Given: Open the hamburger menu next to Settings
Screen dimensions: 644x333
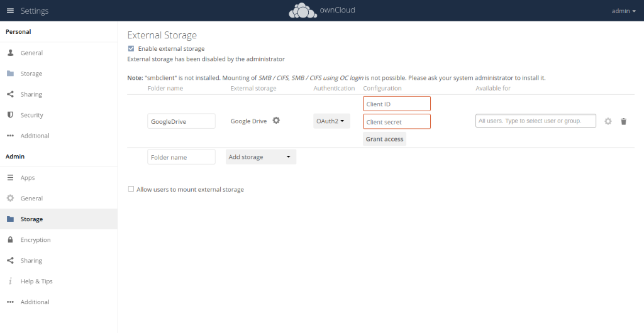Looking at the screenshot, I should (10, 11).
